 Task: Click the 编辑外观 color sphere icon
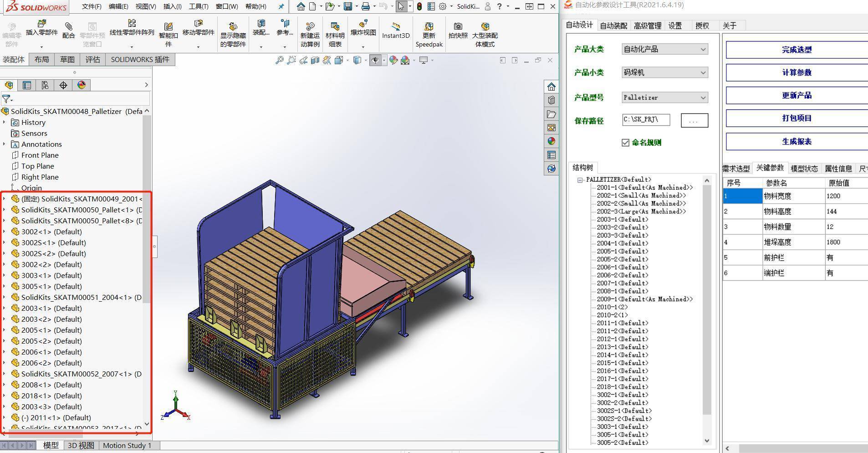pos(393,60)
